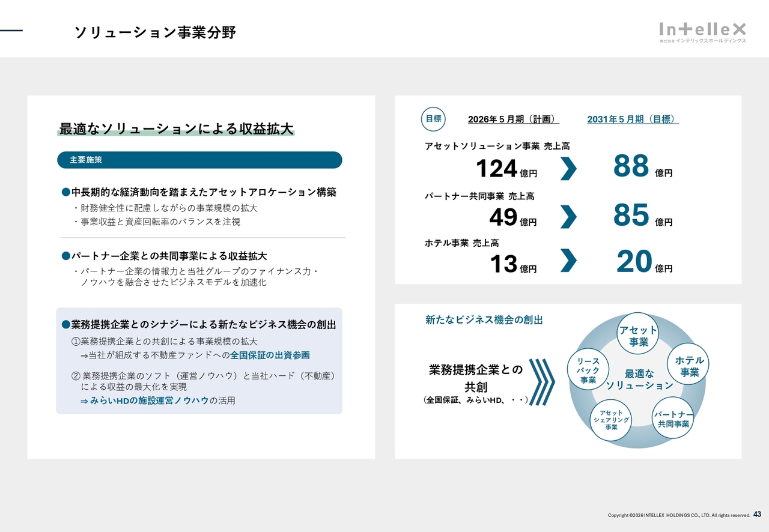Click the arrow beside 124億円
Image resolution: width=769 pixels, height=532 pixels.
coord(568,169)
